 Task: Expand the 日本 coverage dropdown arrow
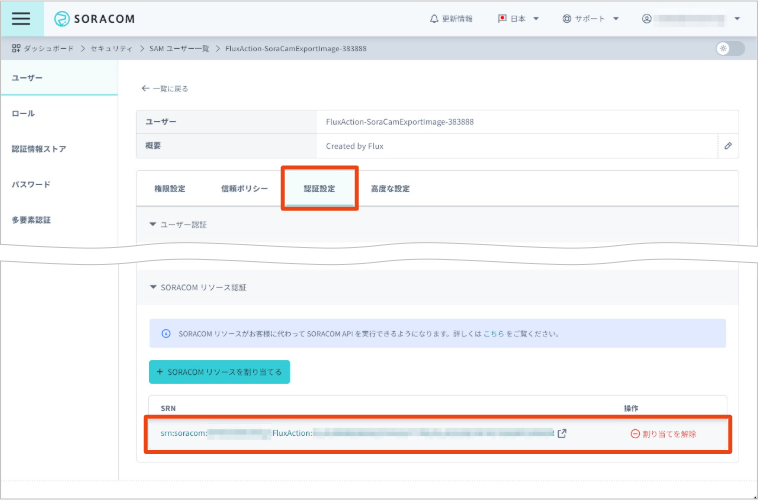click(x=536, y=19)
